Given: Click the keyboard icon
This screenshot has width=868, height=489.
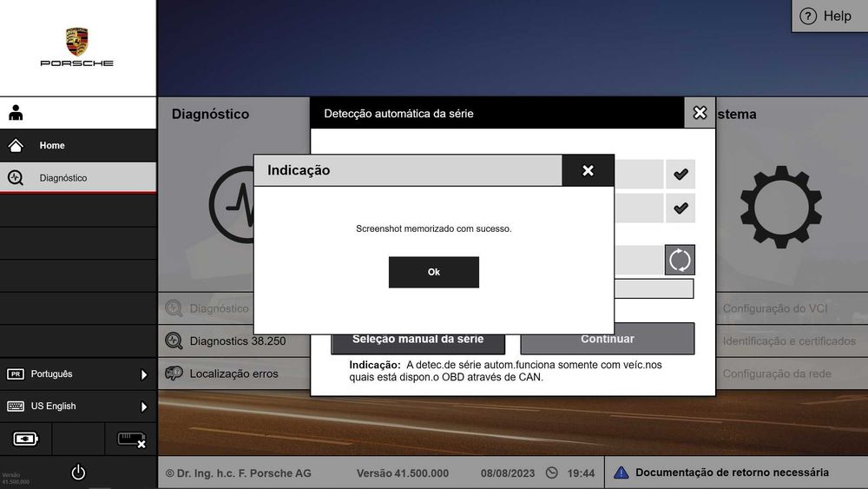Looking at the screenshot, I should click(16, 406).
